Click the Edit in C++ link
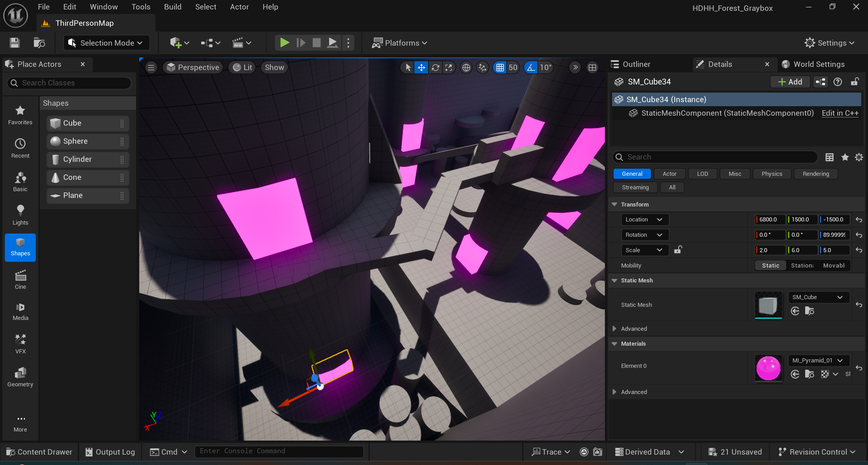The image size is (868, 465). (x=840, y=113)
